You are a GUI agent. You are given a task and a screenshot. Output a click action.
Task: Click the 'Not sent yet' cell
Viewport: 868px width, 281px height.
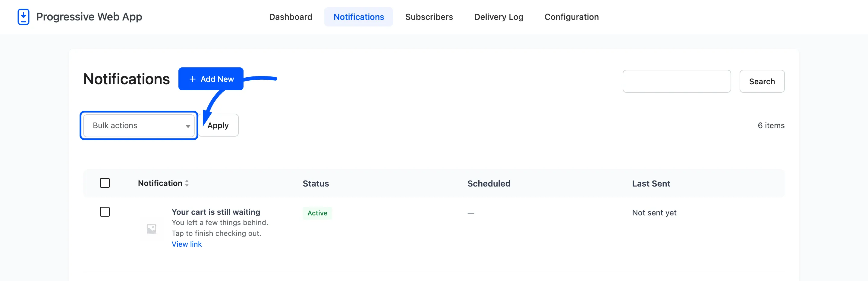tap(654, 213)
